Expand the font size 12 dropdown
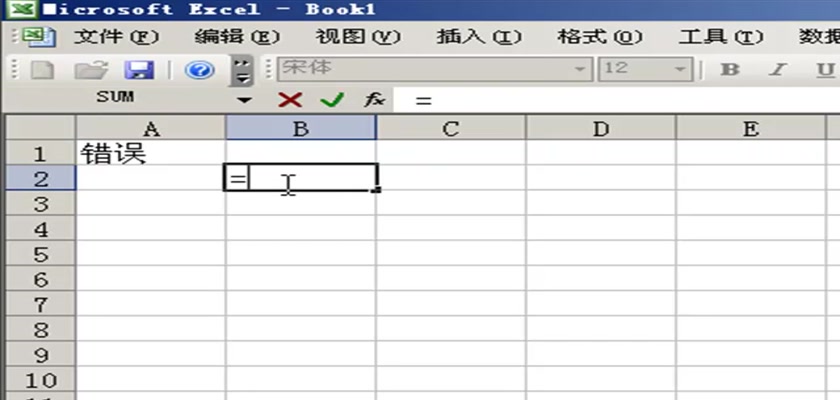Image resolution: width=840 pixels, height=400 pixels. pos(680,70)
